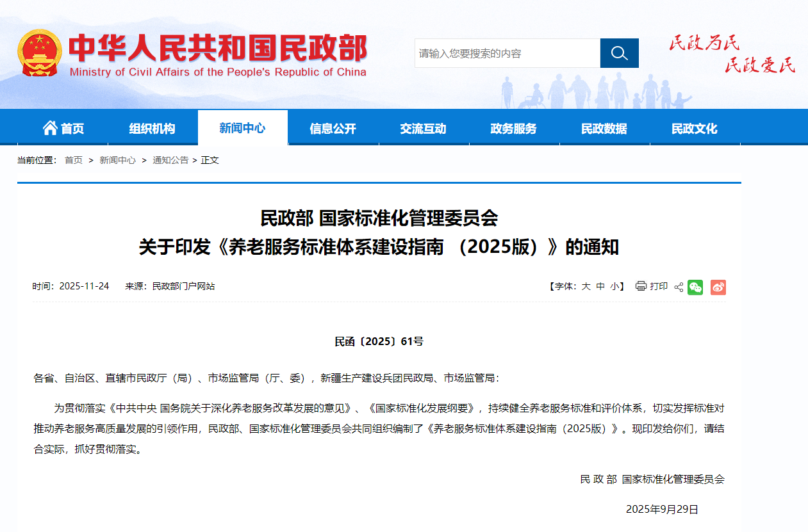Click the home icon in navigation bar
The width and height of the screenshot is (808, 532).
coord(50,128)
